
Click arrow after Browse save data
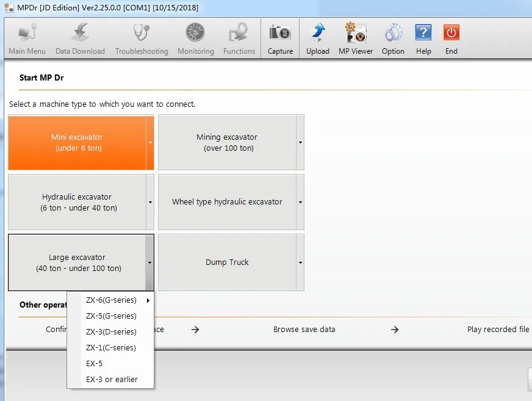(x=394, y=330)
